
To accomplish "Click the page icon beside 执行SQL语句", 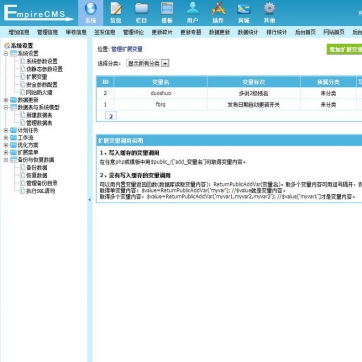I will [22, 191].
